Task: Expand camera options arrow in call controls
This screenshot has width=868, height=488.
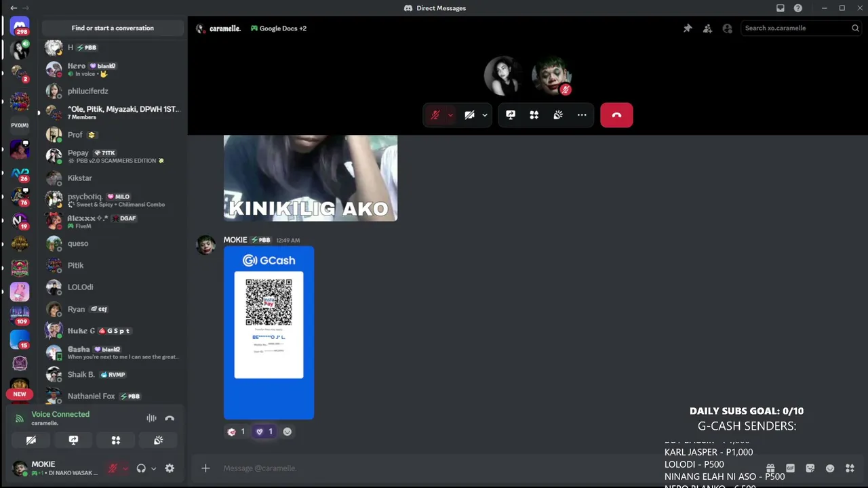Action: [x=484, y=115]
